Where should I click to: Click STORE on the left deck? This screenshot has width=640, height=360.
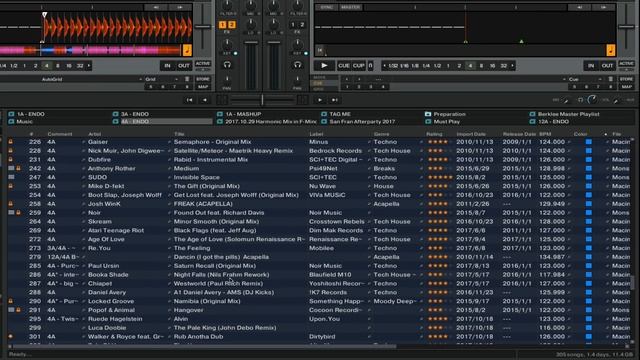(203, 79)
